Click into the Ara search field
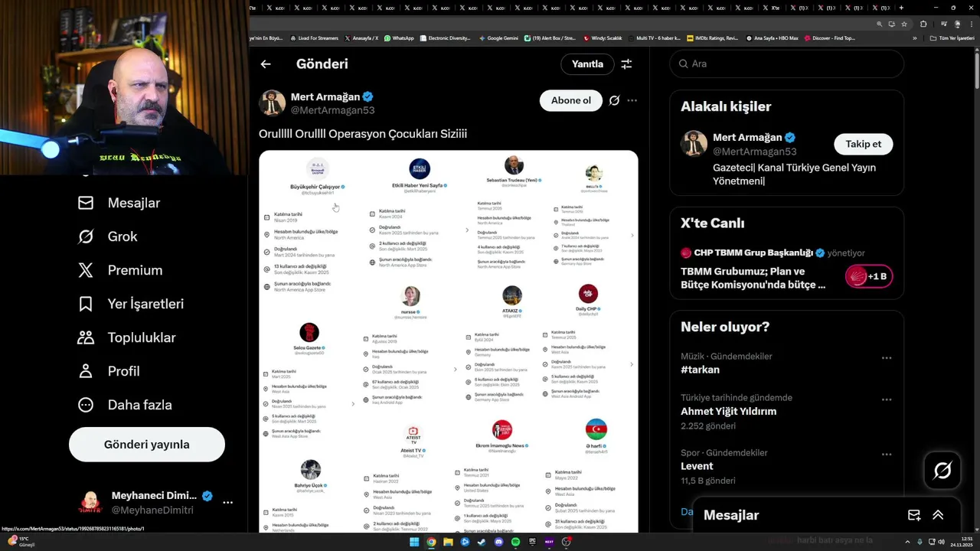 coord(786,64)
